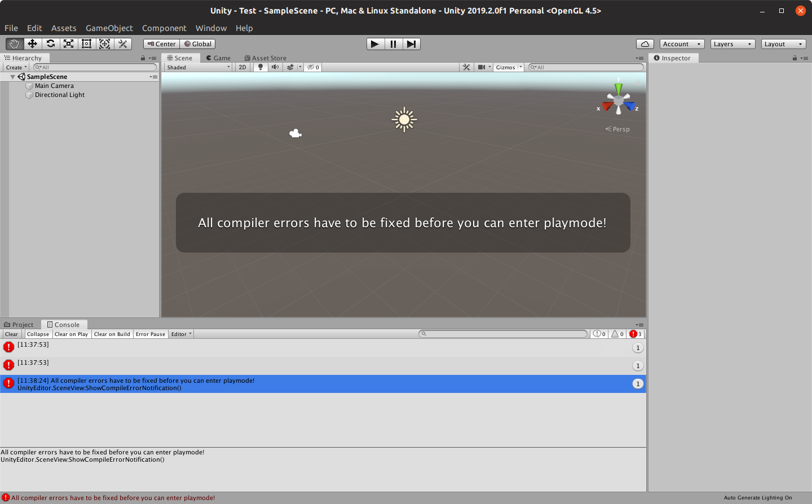Viewport: 812px width, 504px height.
Task: Open the Edit menu
Action: (34, 28)
